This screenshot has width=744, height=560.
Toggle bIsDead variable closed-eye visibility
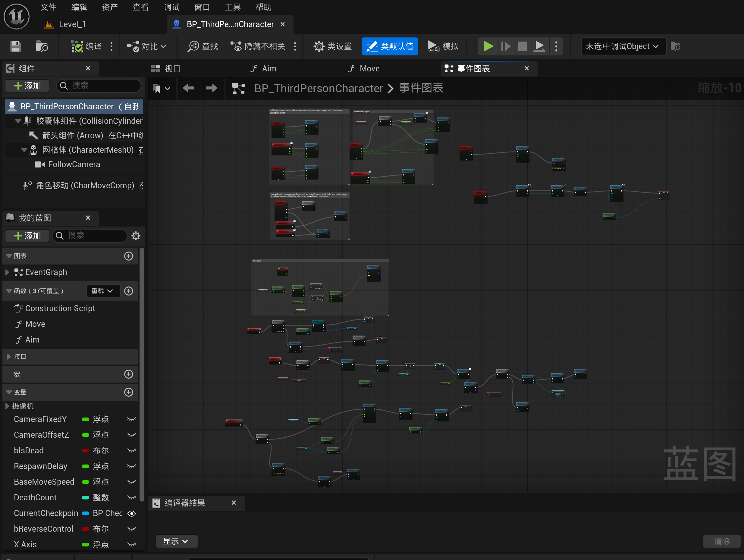[131, 451]
